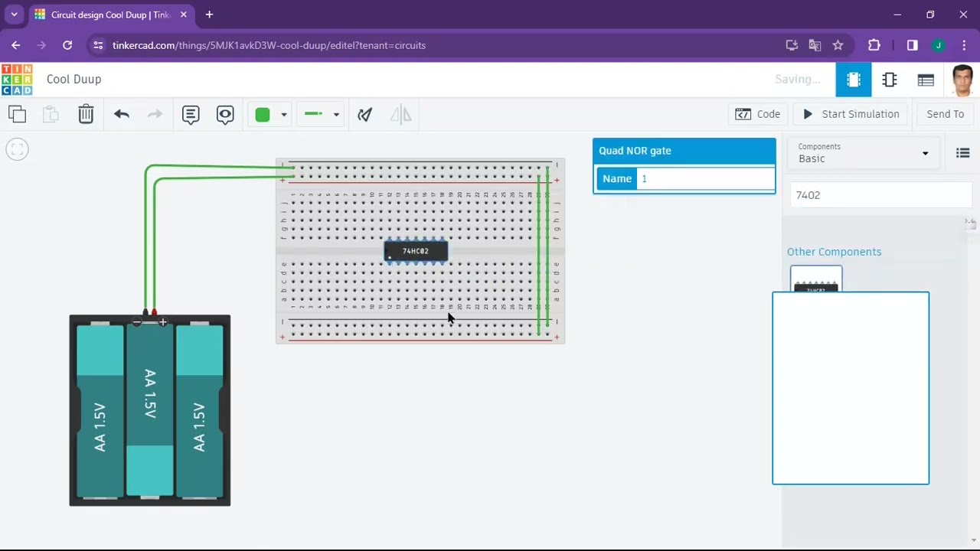Open Chrome profile J
The width and height of the screenshot is (980, 551).
(x=939, y=45)
